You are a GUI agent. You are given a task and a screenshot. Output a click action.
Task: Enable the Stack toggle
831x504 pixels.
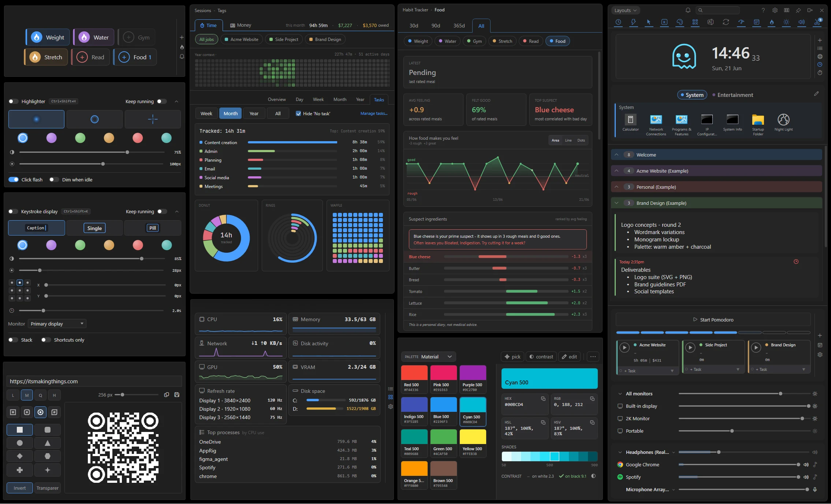[x=13, y=340]
